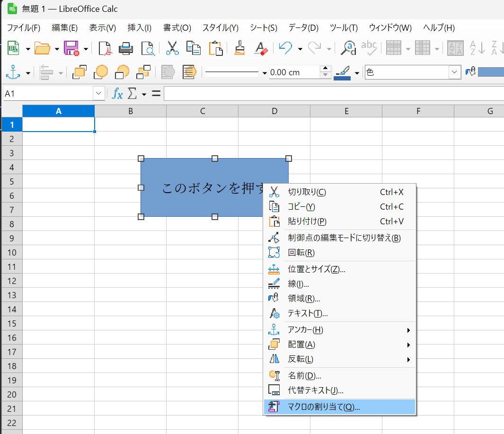Increase line width with up stepper
This screenshot has height=434, width=504.
326,69
